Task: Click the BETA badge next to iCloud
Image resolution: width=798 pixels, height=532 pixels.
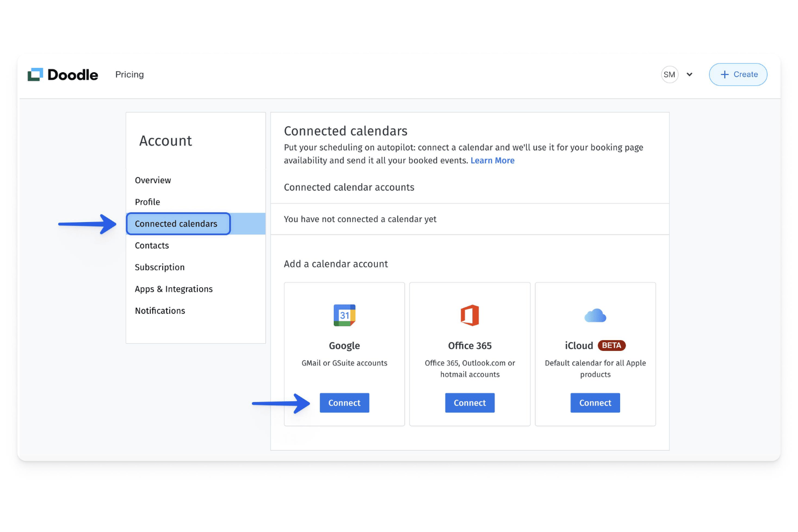Action: tap(611, 346)
